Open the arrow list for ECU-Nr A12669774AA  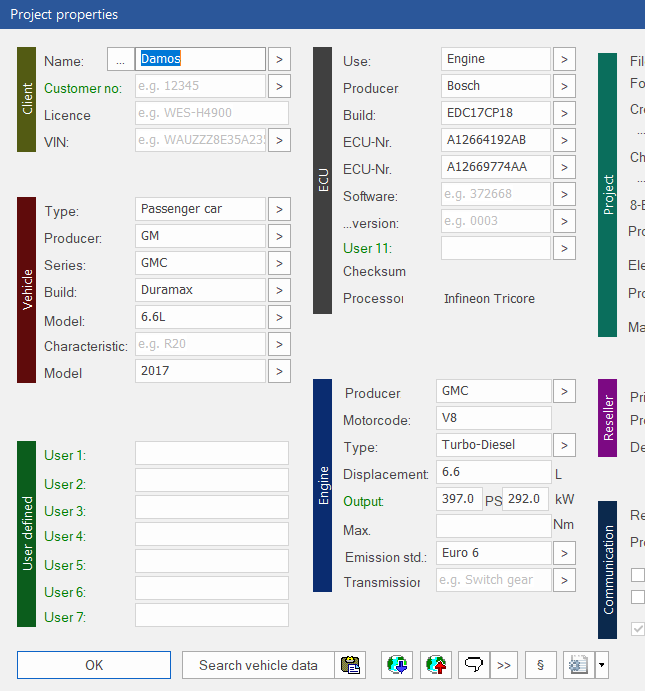pyautogui.click(x=564, y=167)
